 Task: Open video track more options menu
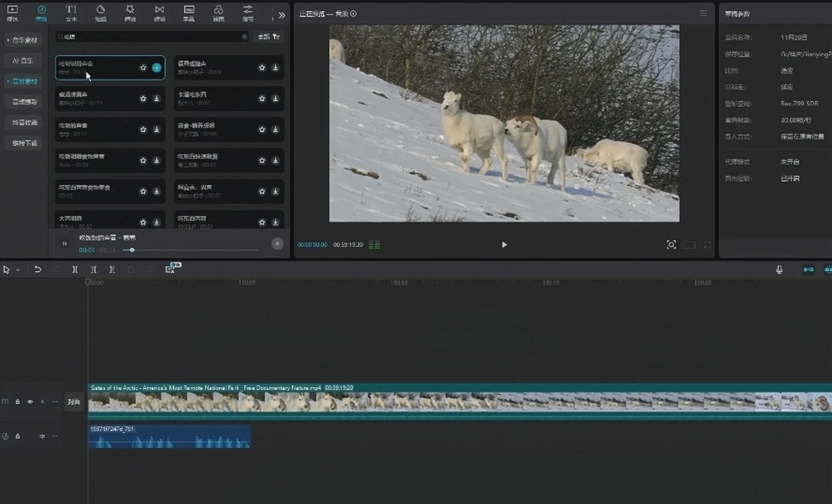55,402
